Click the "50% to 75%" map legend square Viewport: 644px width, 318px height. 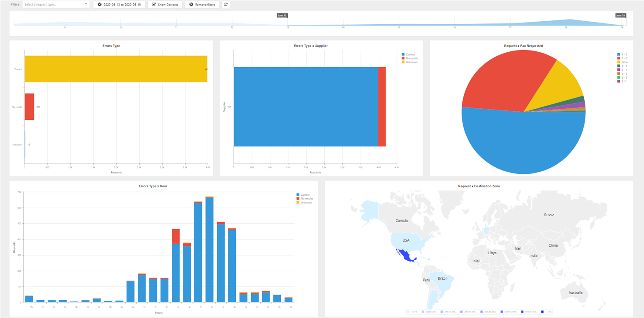523,311
